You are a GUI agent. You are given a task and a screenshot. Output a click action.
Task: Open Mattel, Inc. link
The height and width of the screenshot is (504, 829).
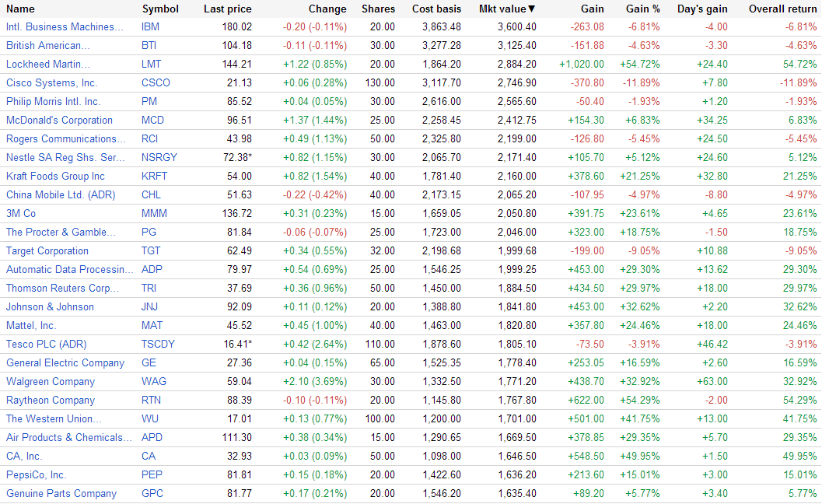[31, 325]
